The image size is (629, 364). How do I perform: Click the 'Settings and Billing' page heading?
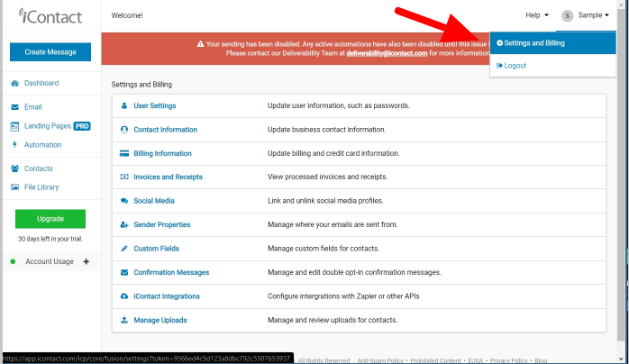[x=141, y=85]
